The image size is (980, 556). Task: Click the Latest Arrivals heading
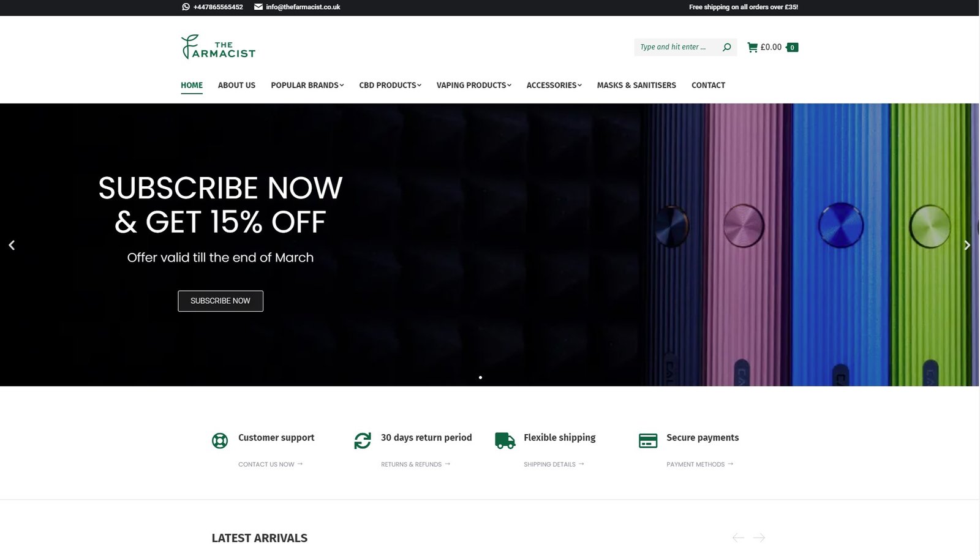tap(260, 538)
